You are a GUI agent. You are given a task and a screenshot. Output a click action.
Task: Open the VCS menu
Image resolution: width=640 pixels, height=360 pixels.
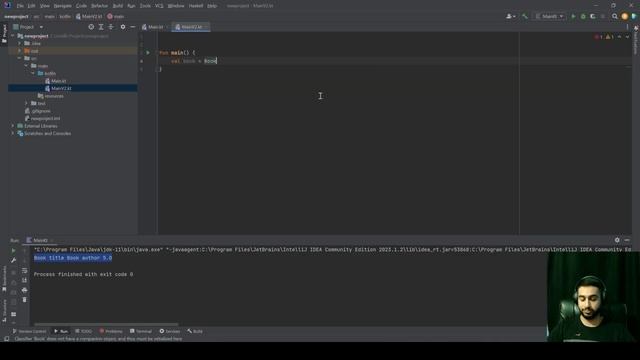[x=159, y=6]
